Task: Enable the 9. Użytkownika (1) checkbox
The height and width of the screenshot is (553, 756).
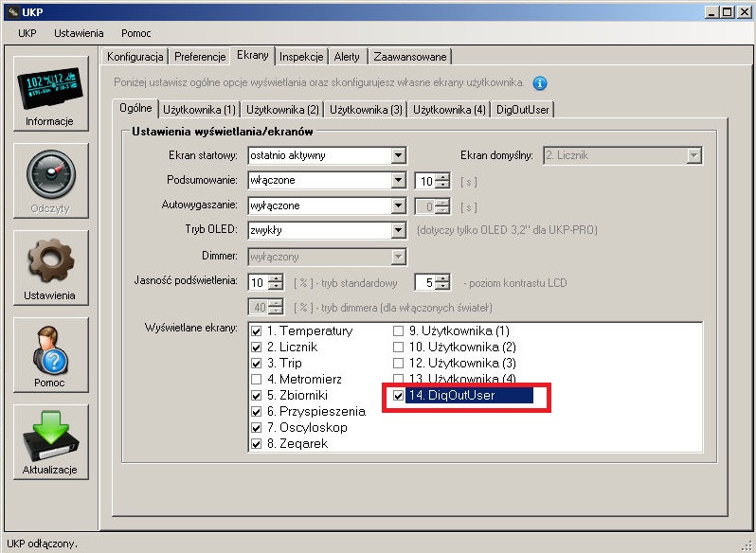Action: pyautogui.click(x=399, y=331)
